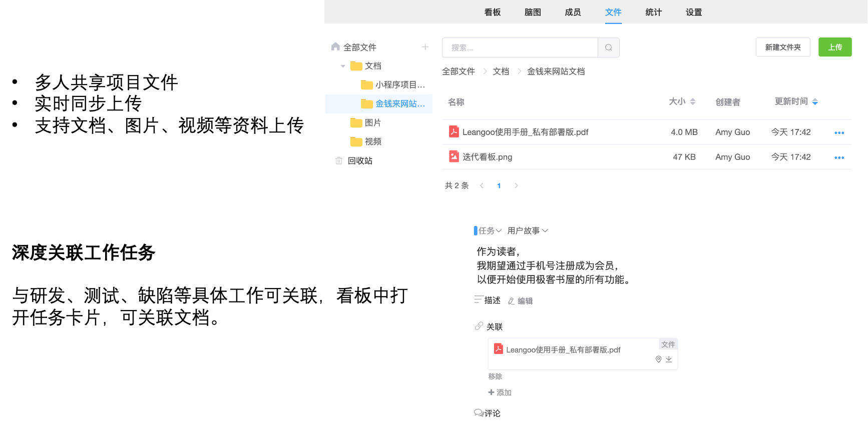Open more options for 迭代看板.png row
This screenshot has width=868, height=424.
[839, 158]
